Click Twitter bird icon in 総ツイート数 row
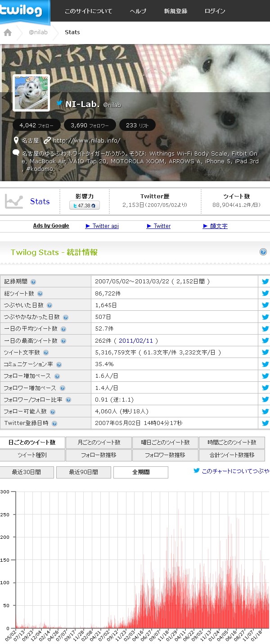Image resolution: width=270 pixels, height=644 pixels. [x=265, y=293]
